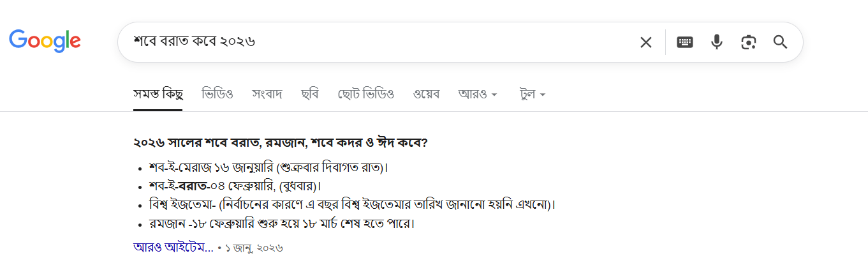Open the সংবাদ results tab
The image size is (868, 258).
point(267,95)
